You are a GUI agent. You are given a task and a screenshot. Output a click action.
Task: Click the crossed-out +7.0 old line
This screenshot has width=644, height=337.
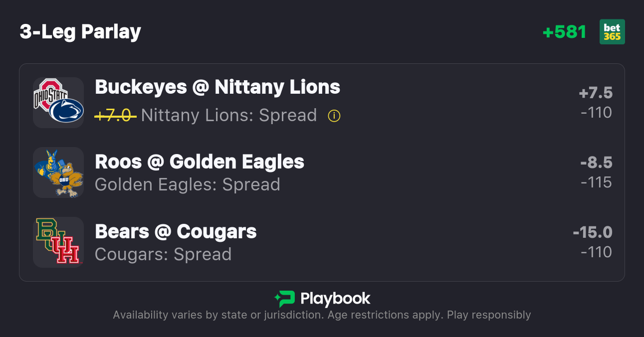[115, 116]
